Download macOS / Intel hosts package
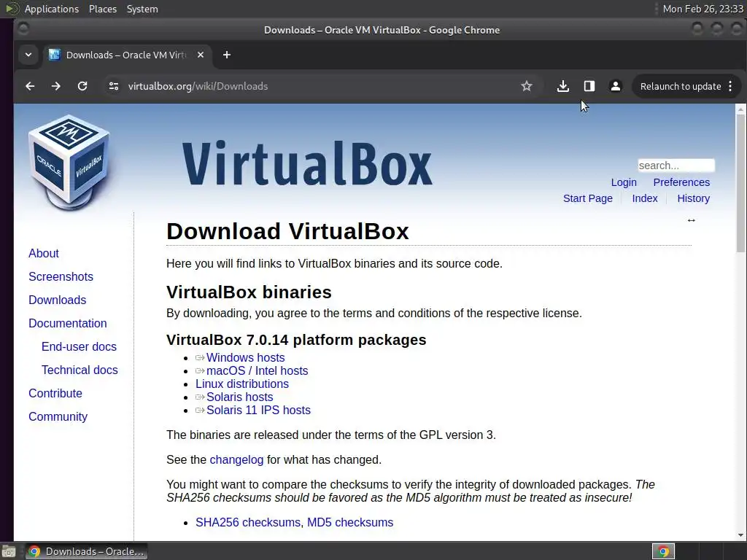747x560 pixels. click(258, 370)
